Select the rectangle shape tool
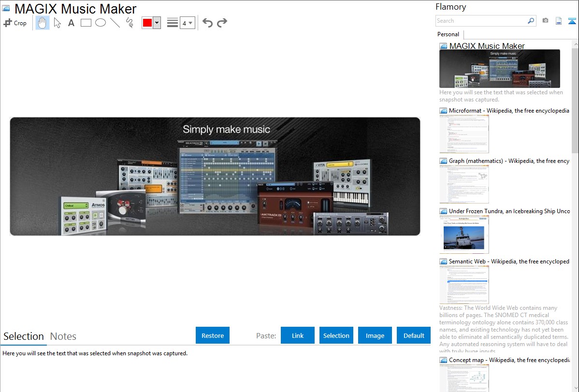 [x=86, y=23]
